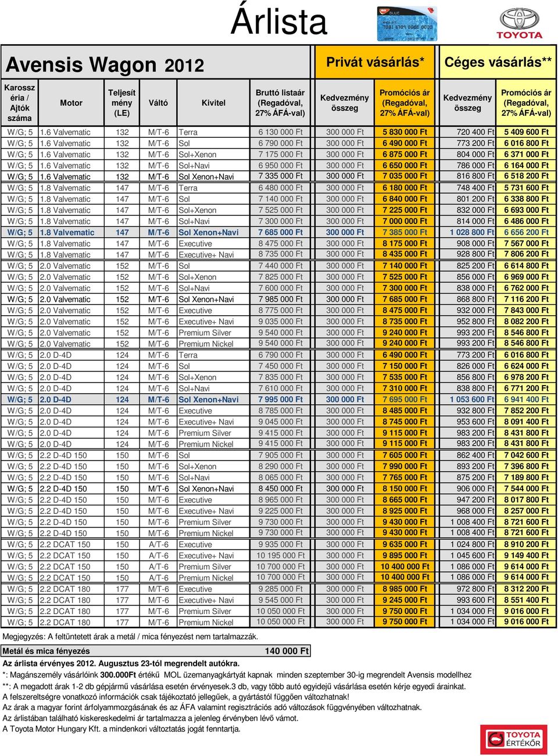Click the '9 935 000 Ft' list price
558x756 pixels.
(x=281, y=544)
